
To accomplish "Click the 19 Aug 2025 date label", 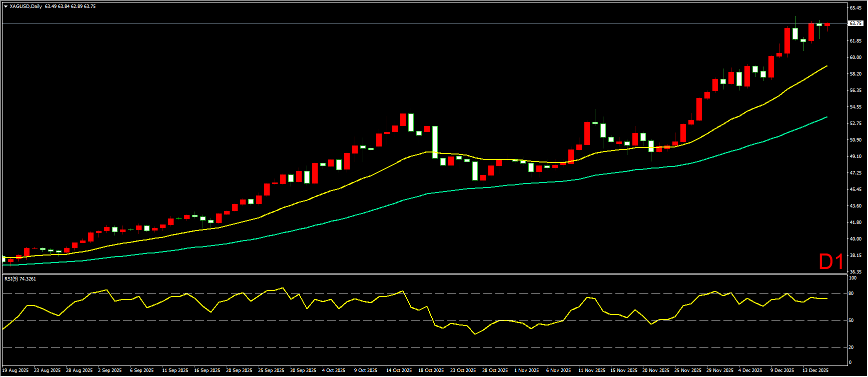I will [x=16, y=370].
